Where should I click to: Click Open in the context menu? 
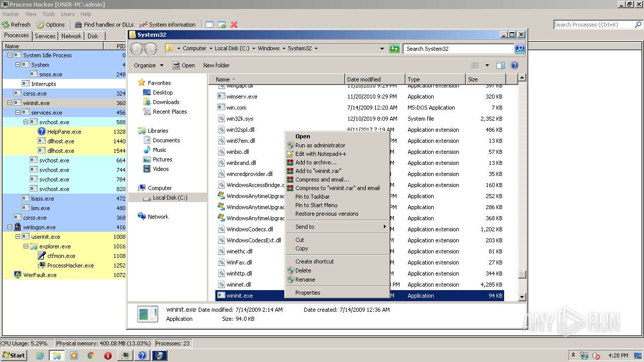click(337, 136)
